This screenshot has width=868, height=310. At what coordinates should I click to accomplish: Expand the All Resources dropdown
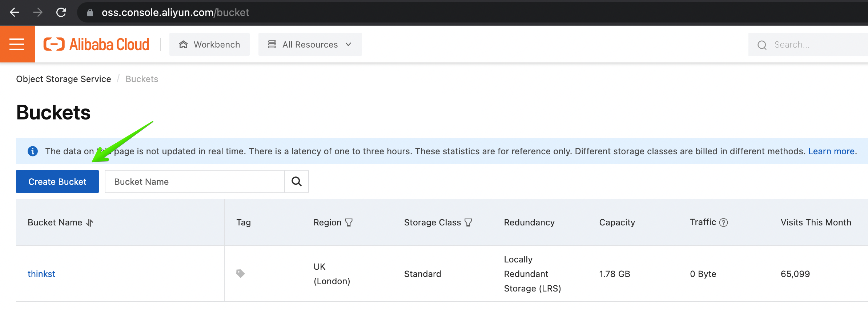click(310, 44)
